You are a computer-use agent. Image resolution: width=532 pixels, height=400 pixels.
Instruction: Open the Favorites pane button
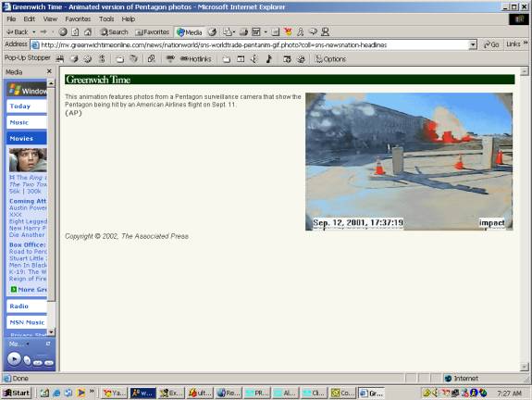pyautogui.click(x=152, y=31)
